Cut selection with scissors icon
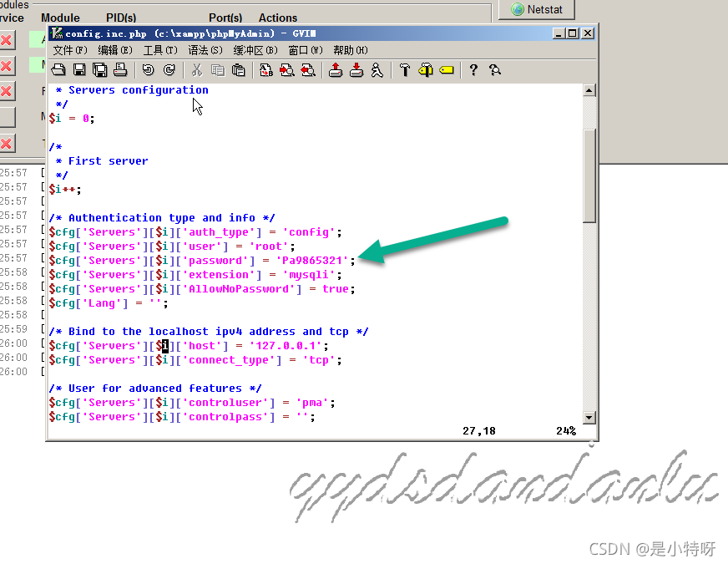 (197, 69)
